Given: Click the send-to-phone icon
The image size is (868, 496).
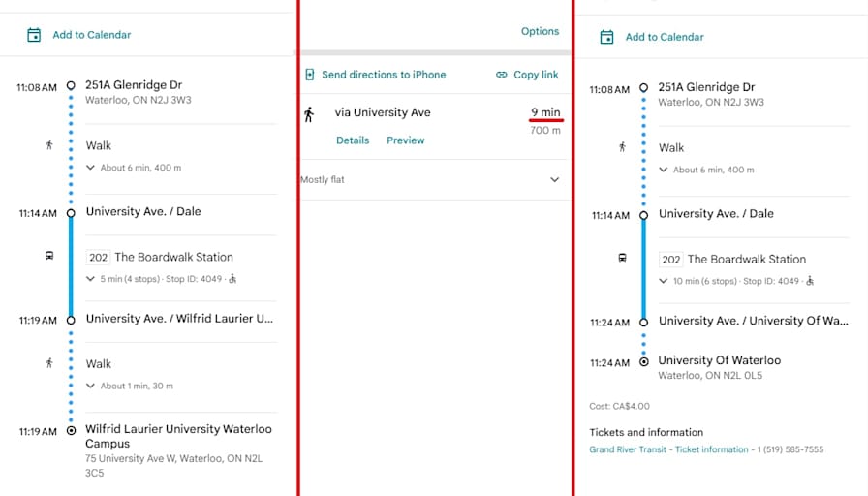Looking at the screenshot, I should tap(310, 75).
